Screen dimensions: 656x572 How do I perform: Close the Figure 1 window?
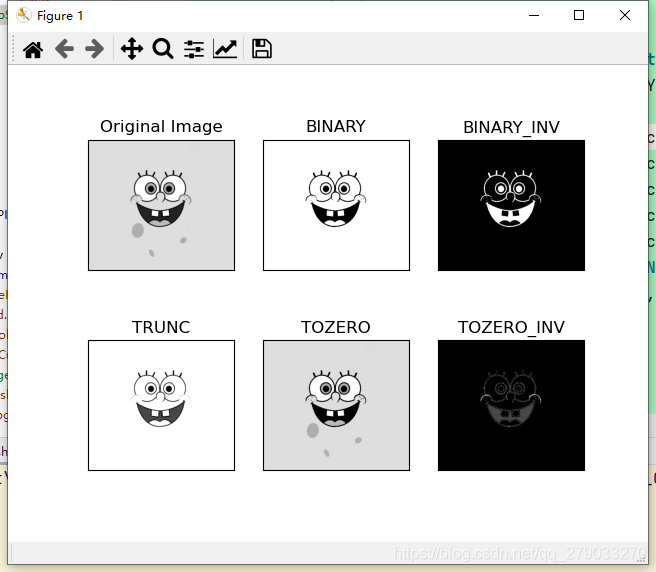click(x=625, y=15)
